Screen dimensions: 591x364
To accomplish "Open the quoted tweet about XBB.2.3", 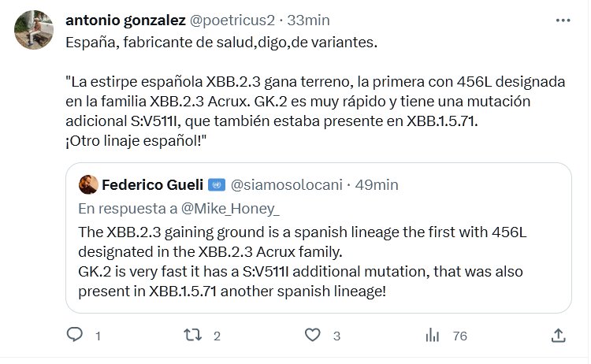I will pos(315,260).
